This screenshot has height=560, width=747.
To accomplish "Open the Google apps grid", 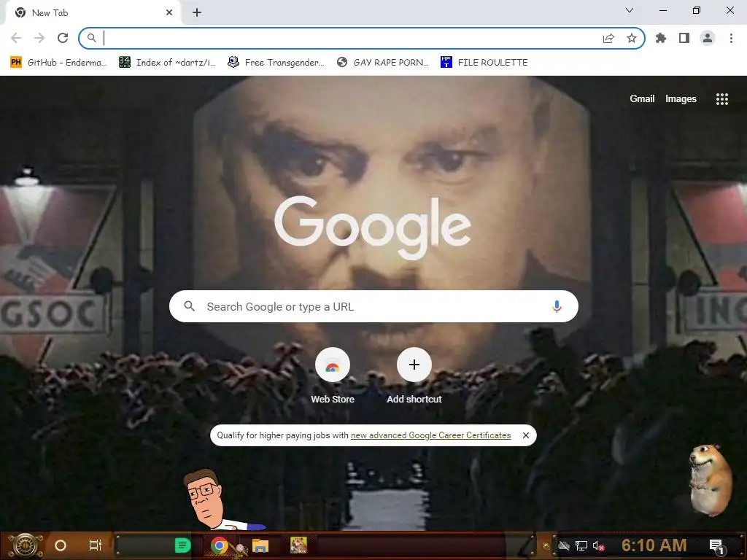I will click(721, 99).
